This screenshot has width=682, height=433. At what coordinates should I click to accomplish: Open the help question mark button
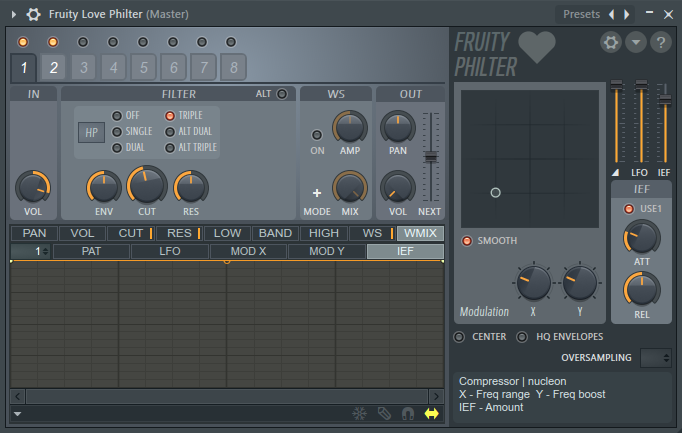661,43
